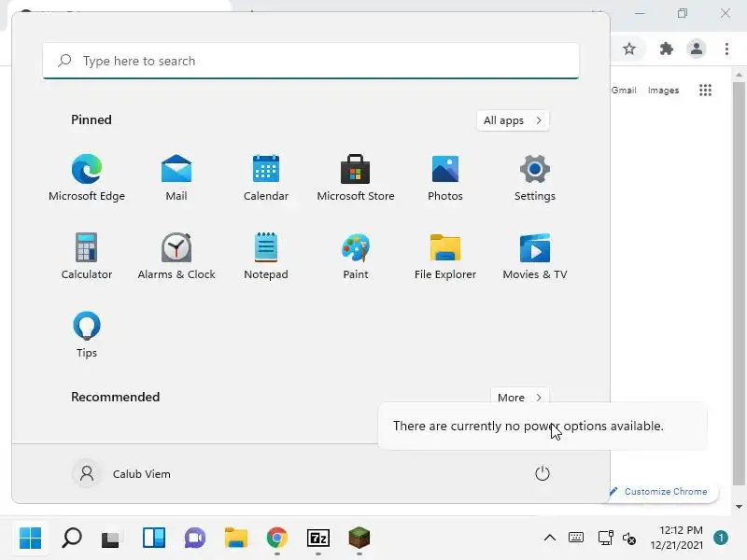Click the Windows Start button on taskbar
This screenshot has width=747, height=560.
coord(31,539)
